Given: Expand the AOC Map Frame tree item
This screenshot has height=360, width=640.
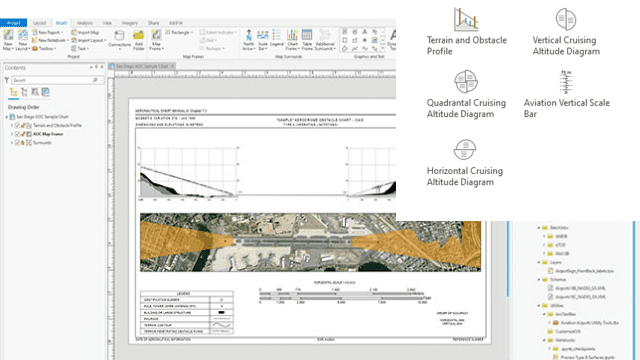Looking at the screenshot, I should [x=12, y=134].
